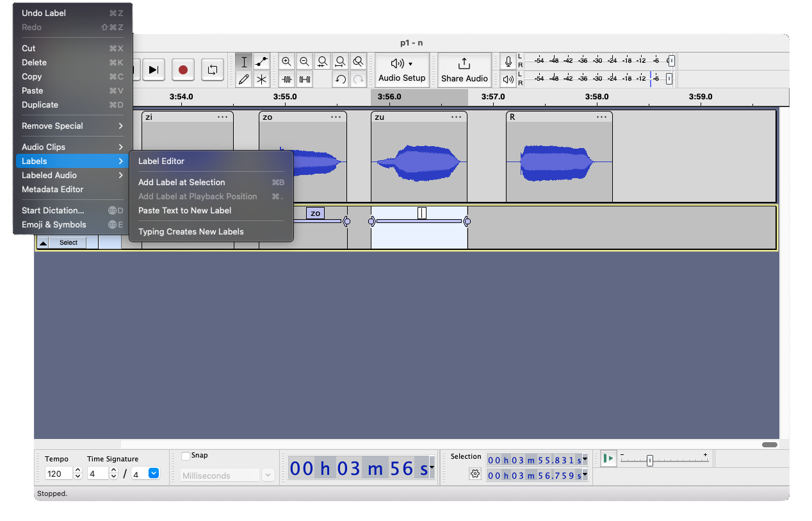Choose Paste Text to New Label
Viewport: 812px width, 521px height.
point(211,210)
